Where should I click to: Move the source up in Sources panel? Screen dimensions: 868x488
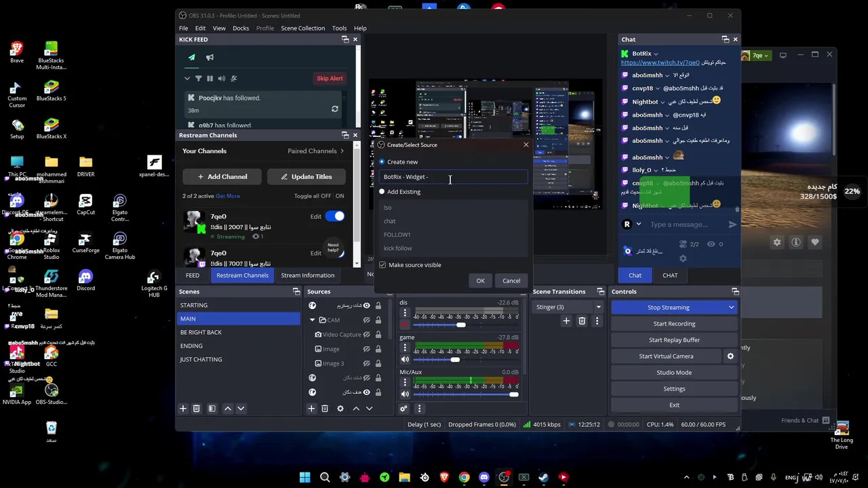tap(356, 409)
